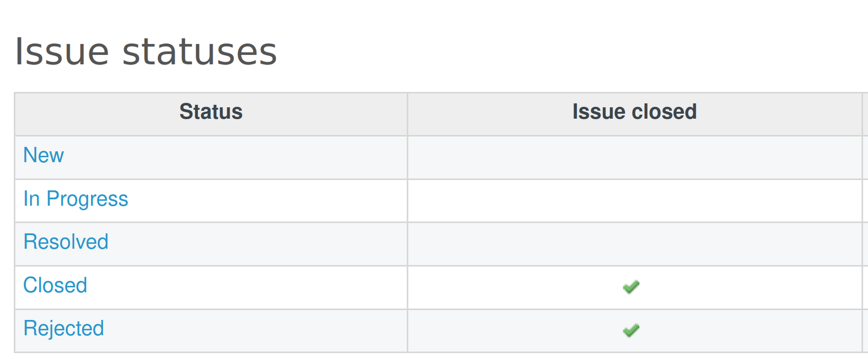Open the Closed issue status
The image size is (868, 359).
[x=55, y=285]
